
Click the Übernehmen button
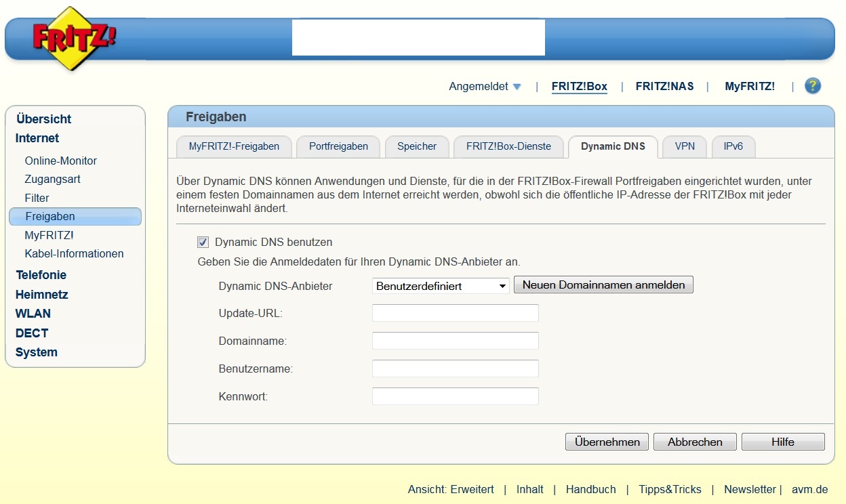coord(607,442)
